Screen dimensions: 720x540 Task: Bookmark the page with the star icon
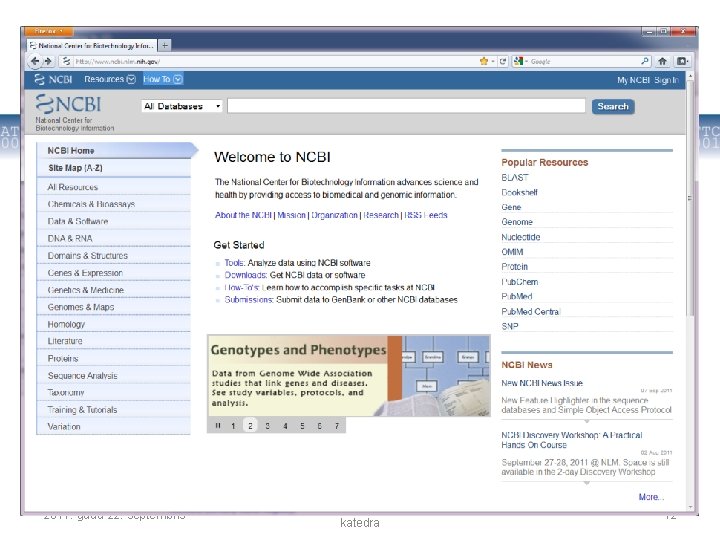tap(483, 61)
